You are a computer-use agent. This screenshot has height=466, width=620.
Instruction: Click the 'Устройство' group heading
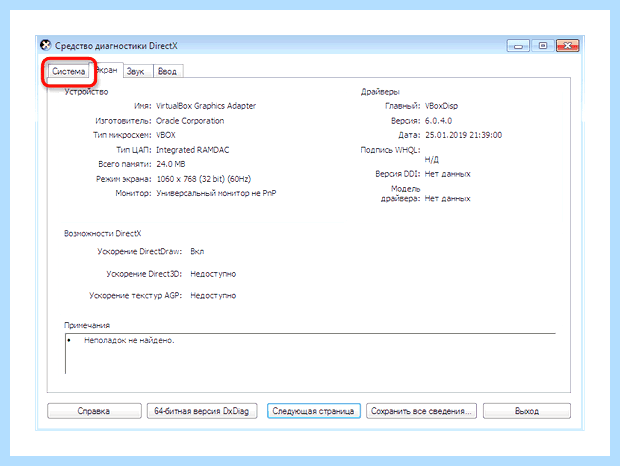coord(86,92)
